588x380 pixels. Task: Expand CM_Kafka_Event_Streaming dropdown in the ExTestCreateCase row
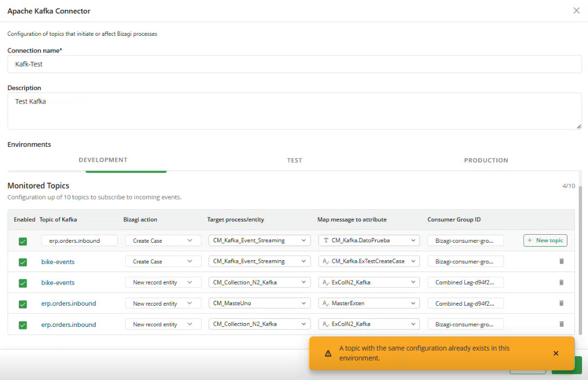click(x=260, y=261)
